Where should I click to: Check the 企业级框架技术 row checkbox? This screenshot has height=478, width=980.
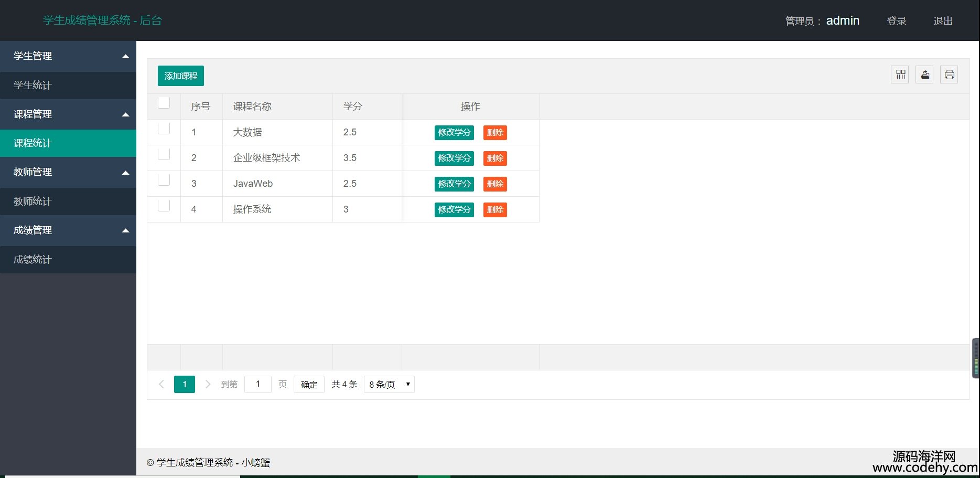point(164,154)
